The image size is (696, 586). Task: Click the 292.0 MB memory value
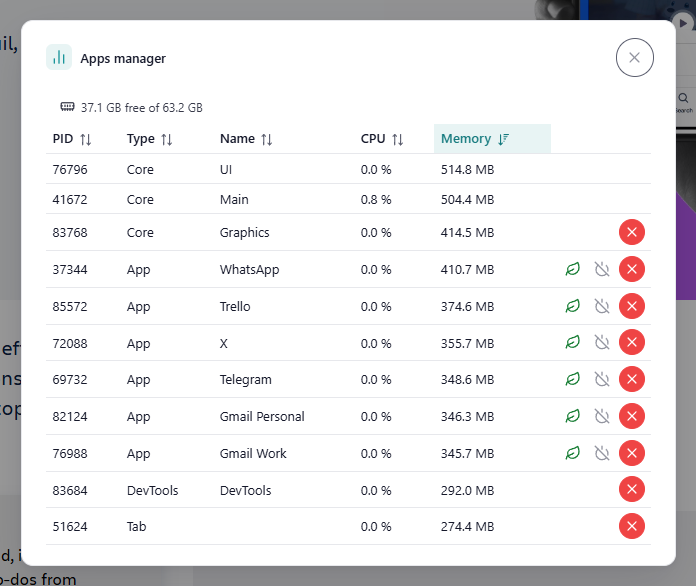pyautogui.click(x=467, y=490)
